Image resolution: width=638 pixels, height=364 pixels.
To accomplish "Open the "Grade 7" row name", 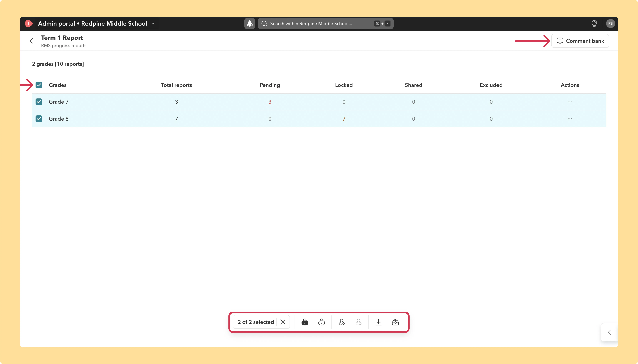I will [x=59, y=102].
